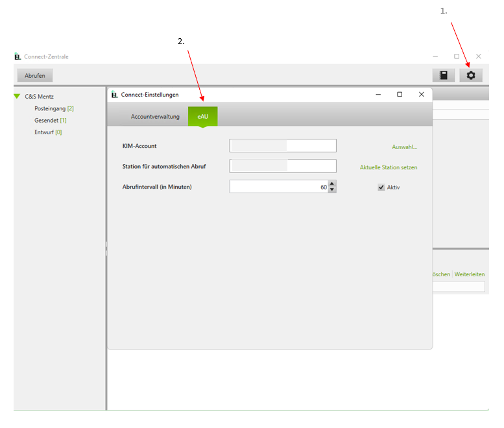
Task: Click the Auswahl... link
Action: point(404,147)
